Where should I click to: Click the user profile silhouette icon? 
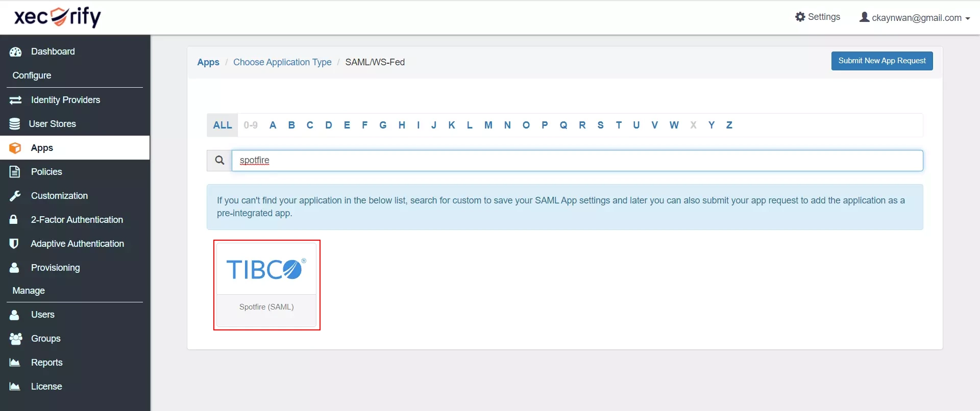pos(864,17)
